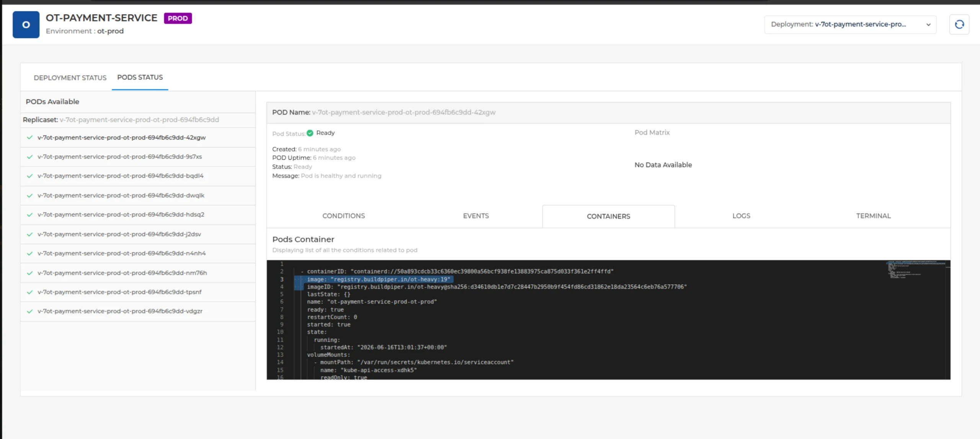Click green checkmark beside pod n4nh4
The height and width of the screenshot is (439, 980).
tap(29, 253)
